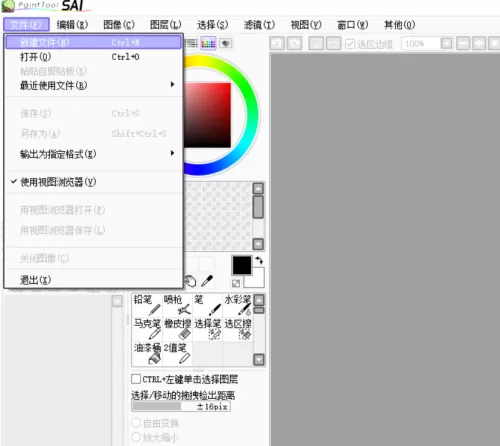This screenshot has height=446, width=500.
Task: Select the 橡皮擦 eraser tool
Action: click(177, 329)
